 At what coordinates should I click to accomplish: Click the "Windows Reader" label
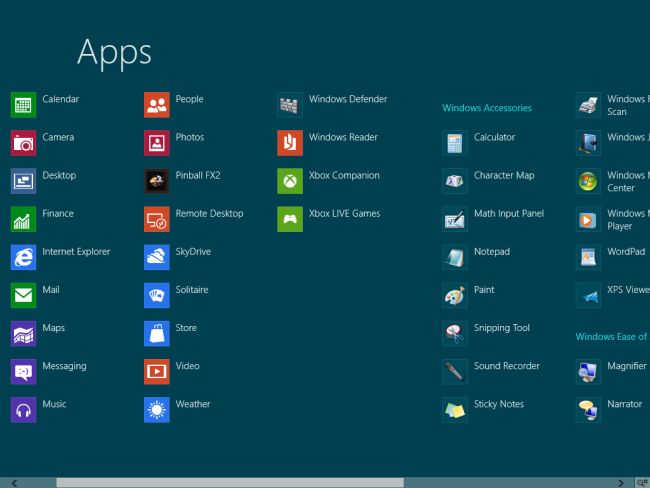coord(343,137)
